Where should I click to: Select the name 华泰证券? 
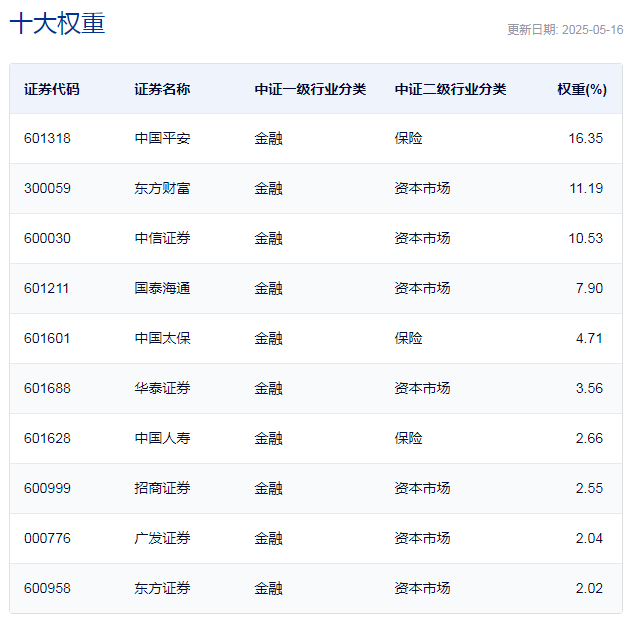pos(162,388)
